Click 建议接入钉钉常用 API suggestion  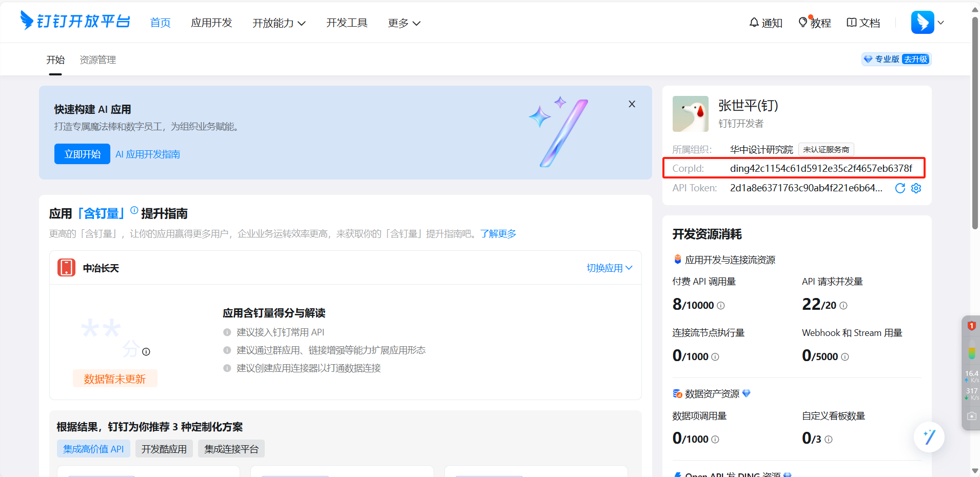[280, 332]
